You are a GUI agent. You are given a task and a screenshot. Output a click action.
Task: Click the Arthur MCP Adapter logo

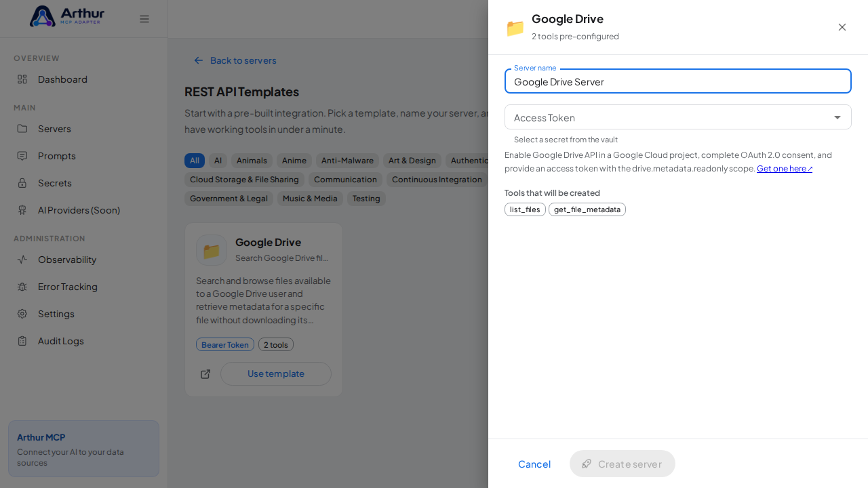click(x=67, y=16)
